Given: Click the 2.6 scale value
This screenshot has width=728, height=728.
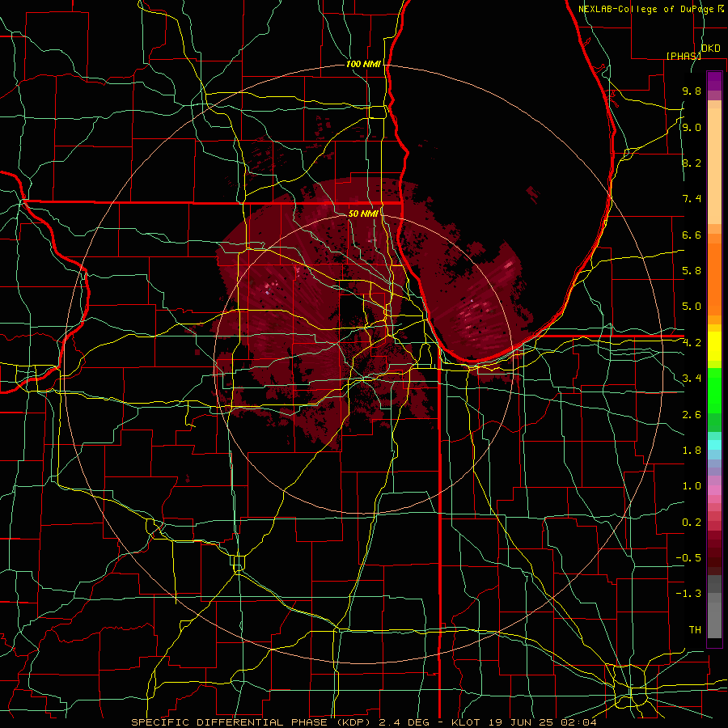Looking at the screenshot, I should (692, 415).
